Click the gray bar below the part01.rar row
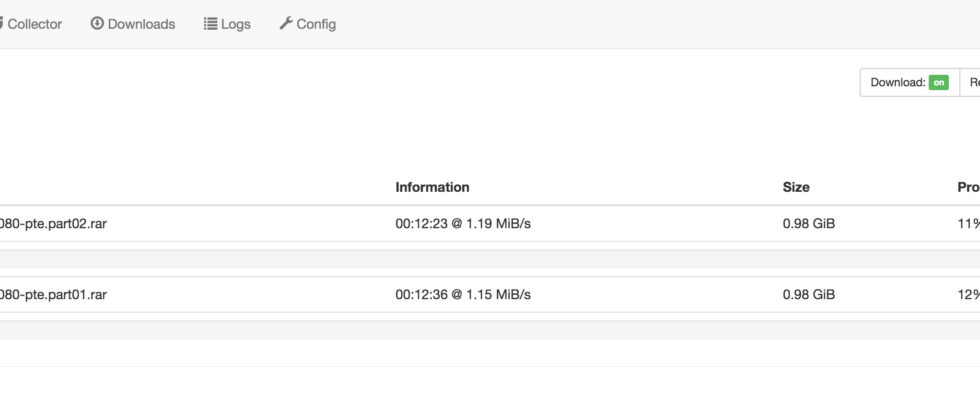Viewport: 980px width, 420px height. point(490,330)
